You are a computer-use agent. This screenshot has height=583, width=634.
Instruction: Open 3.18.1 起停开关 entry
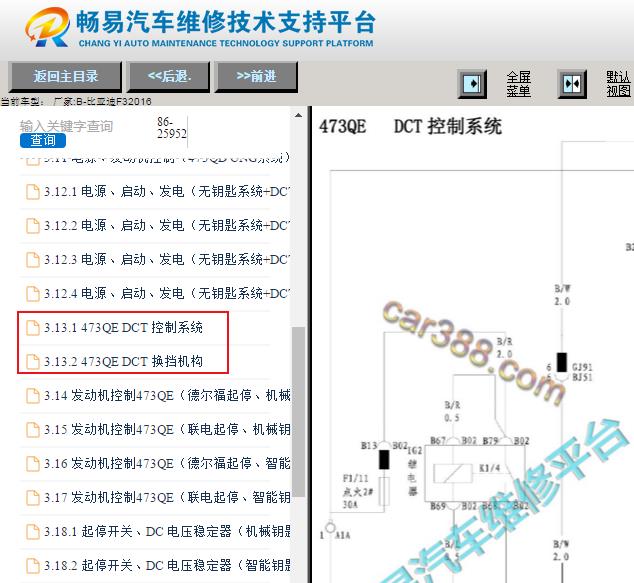167,531
